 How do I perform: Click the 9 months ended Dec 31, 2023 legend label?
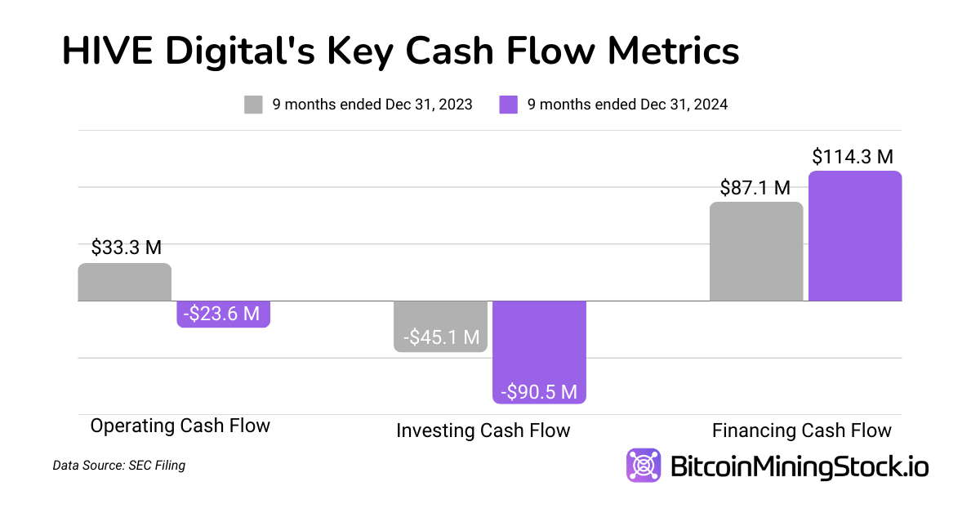tap(372, 105)
